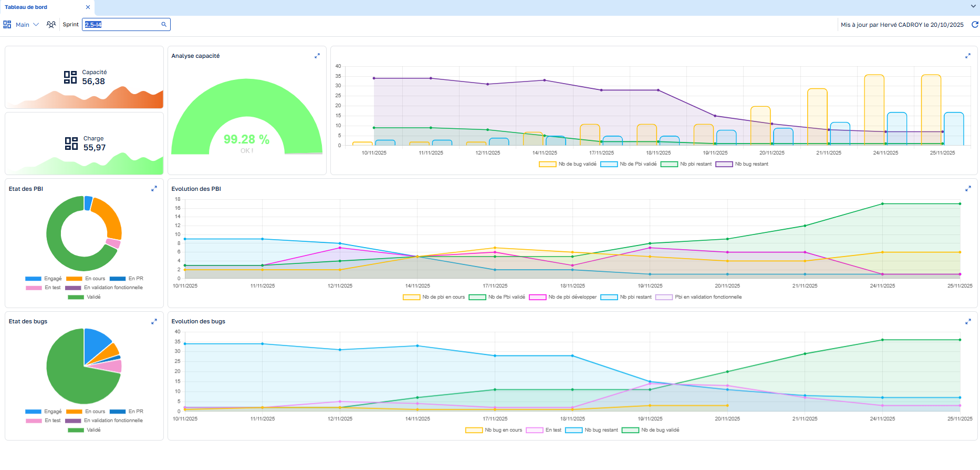Image resolution: width=980 pixels, height=470 pixels.
Task: Hide the En test series in bugs evolution legend
Action: tap(544, 430)
